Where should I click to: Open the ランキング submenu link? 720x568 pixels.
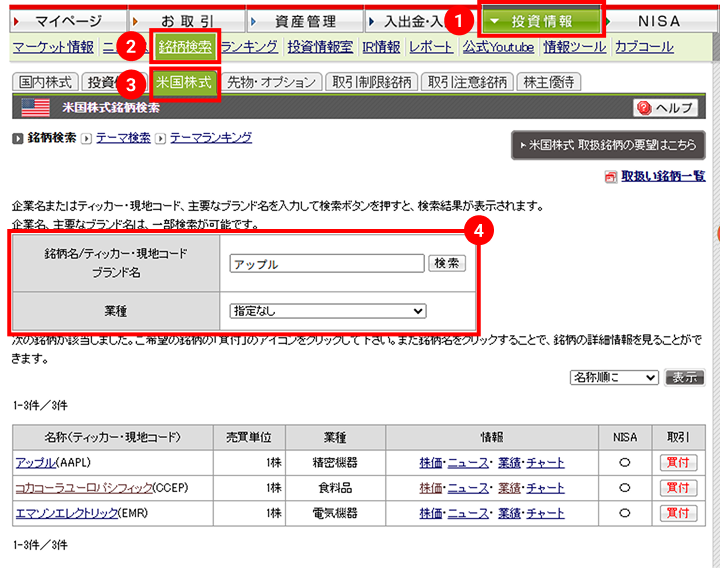pyautogui.click(x=249, y=47)
